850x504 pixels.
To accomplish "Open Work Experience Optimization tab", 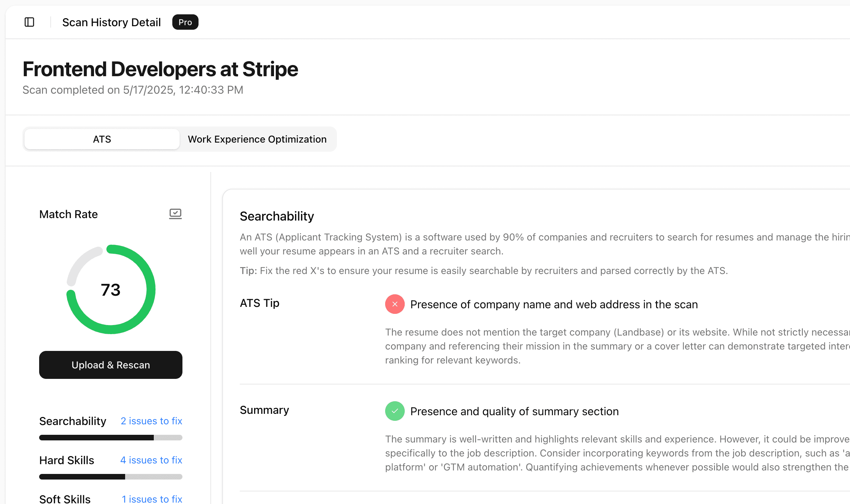I will (x=257, y=139).
